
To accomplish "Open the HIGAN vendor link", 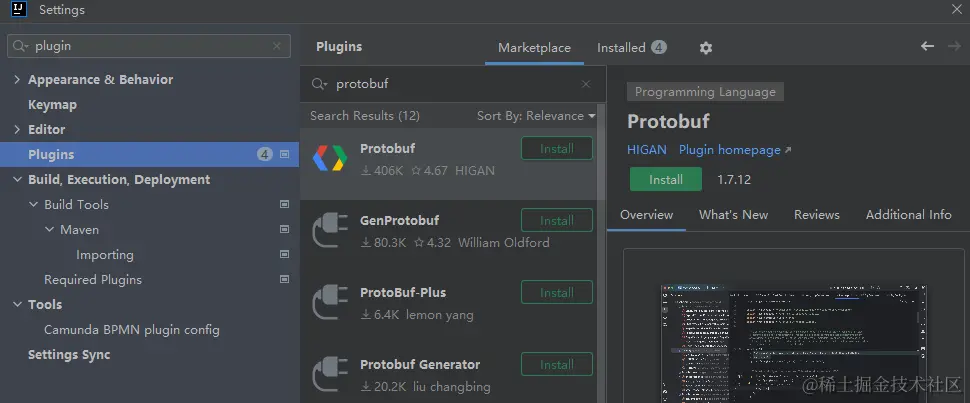I will [x=647, y=150].
